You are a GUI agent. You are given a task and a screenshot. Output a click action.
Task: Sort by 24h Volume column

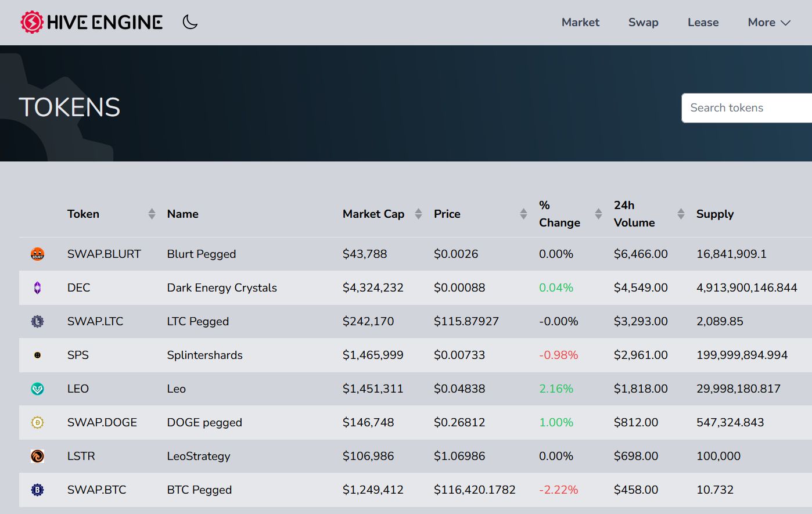tap(681, 214)
